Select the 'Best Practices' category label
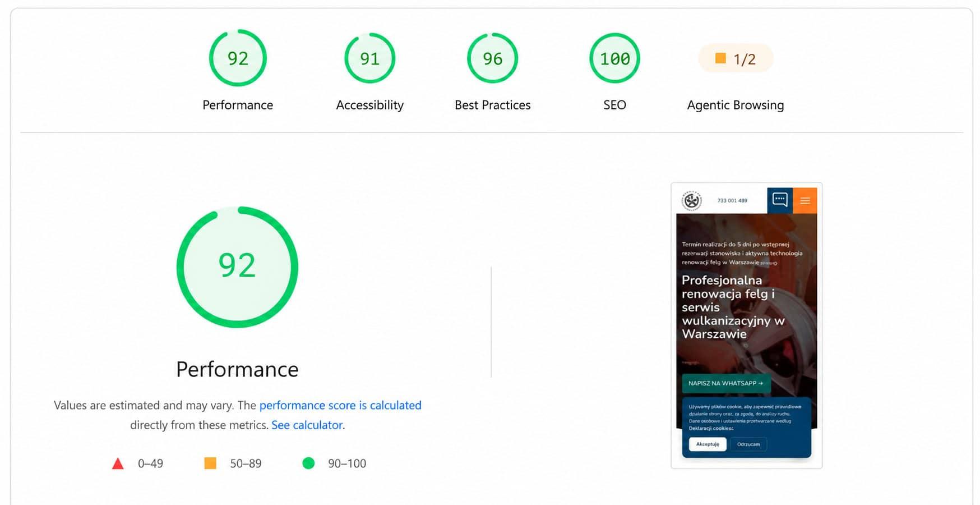Viewport: 980px width, 505px height. click(492, 105)
